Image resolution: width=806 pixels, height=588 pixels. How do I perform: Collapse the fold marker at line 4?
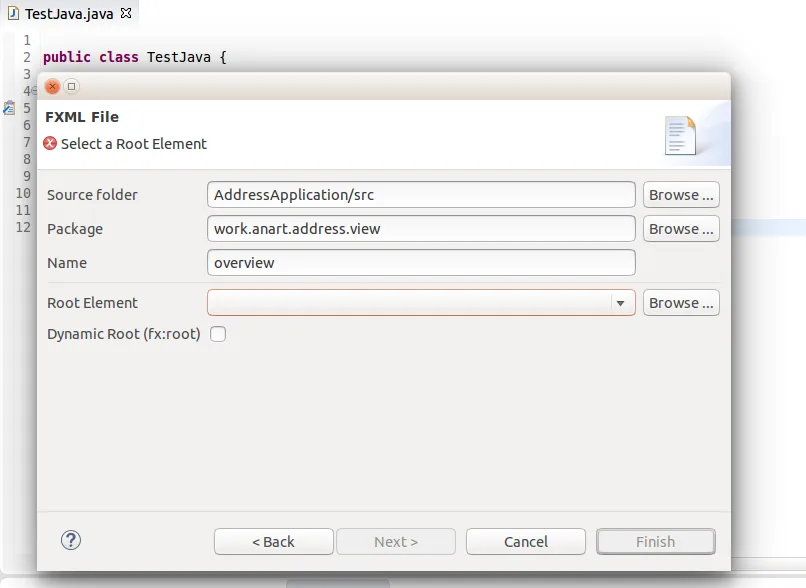click(33, 91)
